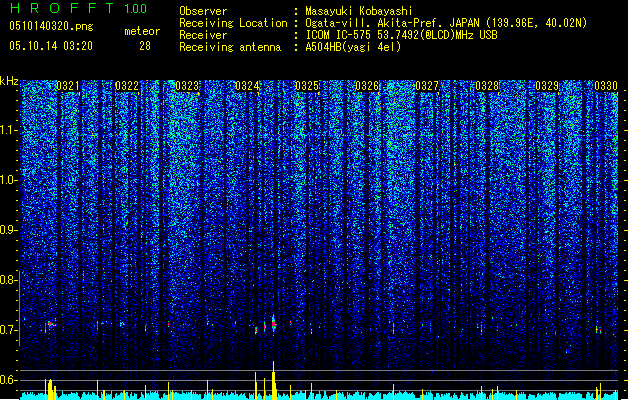Click the 0324 time marker

coord(247,86)
